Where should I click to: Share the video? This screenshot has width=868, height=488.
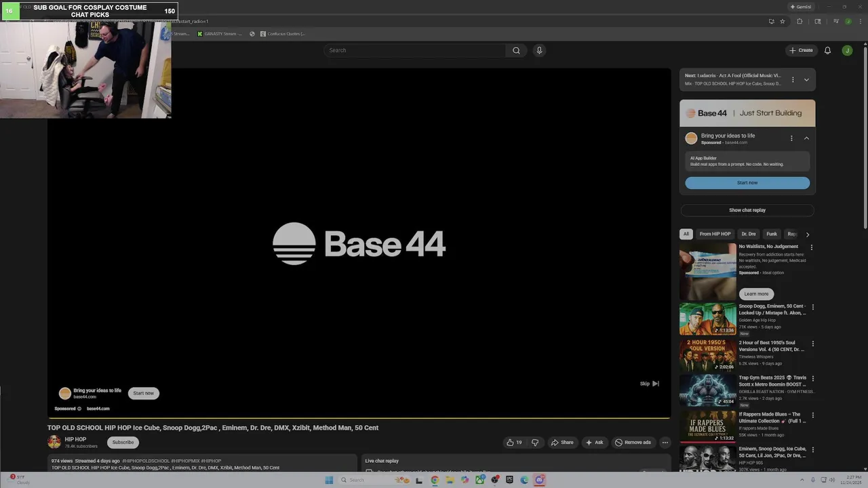coord(561,443)
